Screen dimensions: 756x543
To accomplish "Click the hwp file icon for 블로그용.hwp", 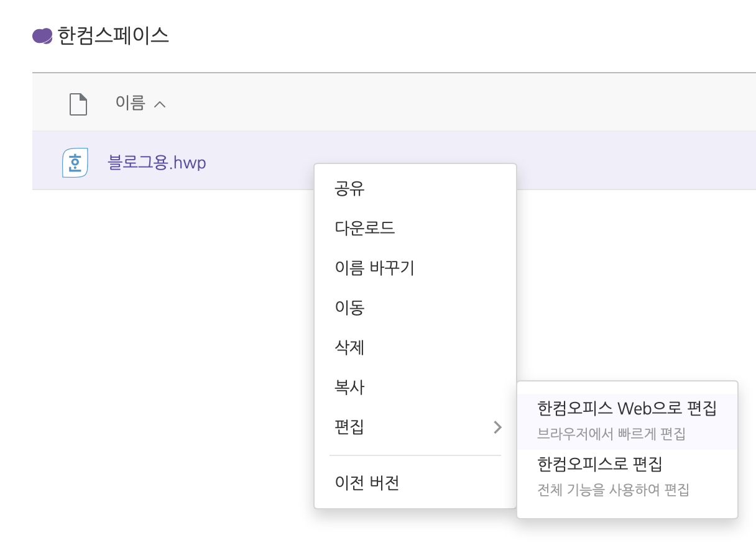I will 75,163.
